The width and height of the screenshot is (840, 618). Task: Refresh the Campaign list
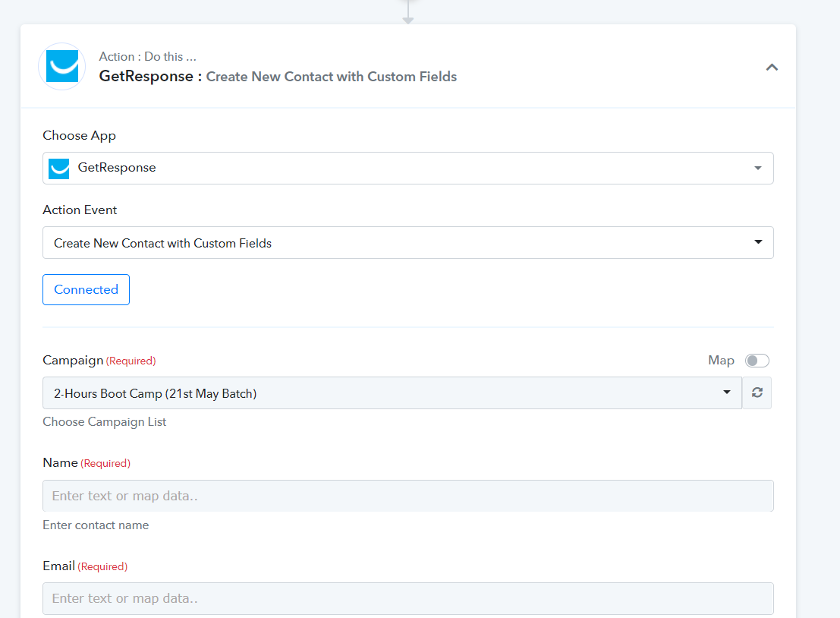coord(757,393)
